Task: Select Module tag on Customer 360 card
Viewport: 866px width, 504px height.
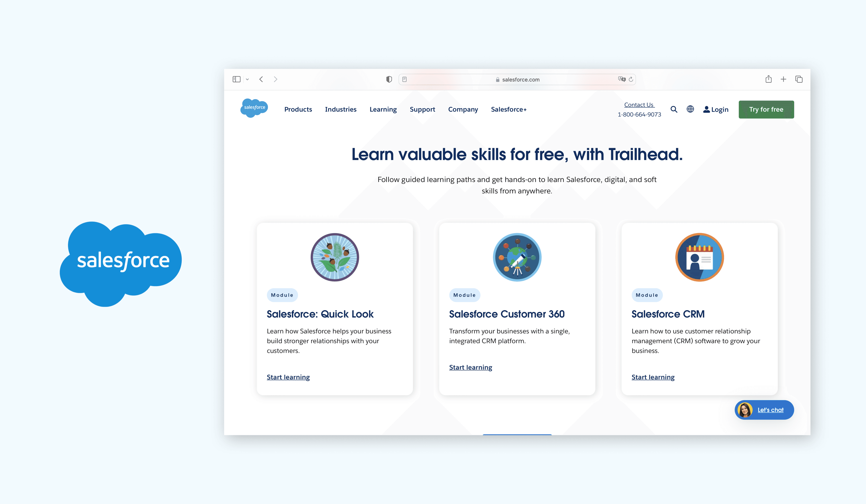Action: pos(464,295)
